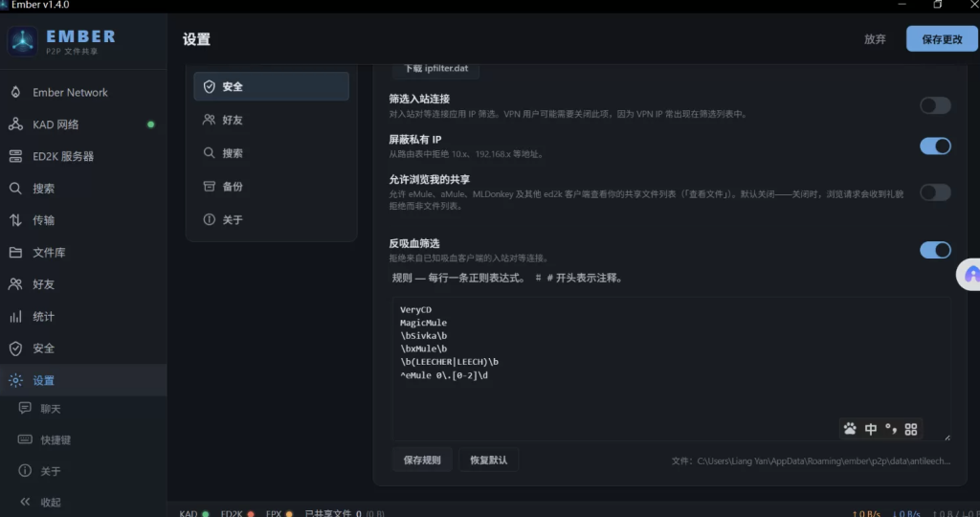The width and height of the screenshot is (980, 517).
Task: Click the 聊天 chat bubble icon
Action: [25, 408]
